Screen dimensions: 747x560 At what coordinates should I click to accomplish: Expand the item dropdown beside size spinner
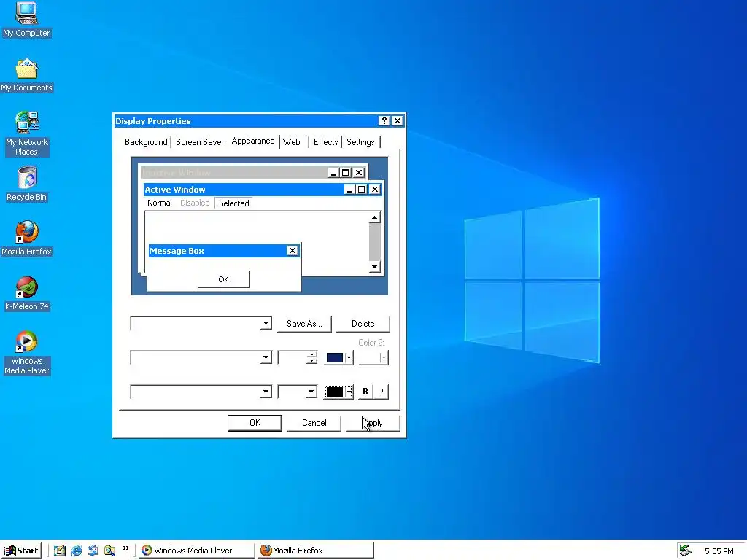pos(266,357)
